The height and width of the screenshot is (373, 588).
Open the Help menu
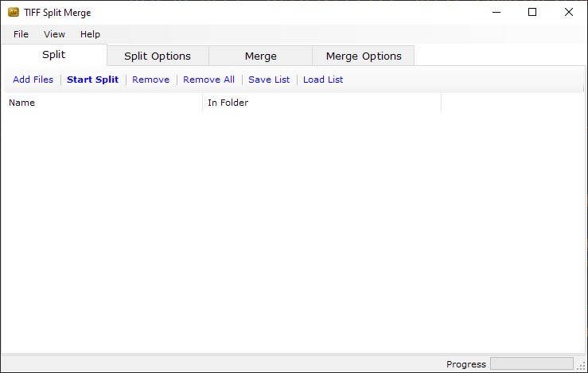coord(90,34)
